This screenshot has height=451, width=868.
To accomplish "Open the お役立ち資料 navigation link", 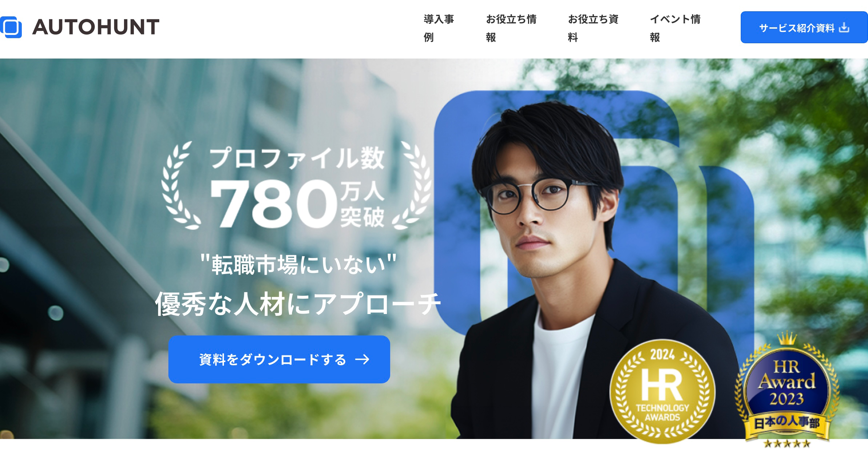I will [593, 28].
